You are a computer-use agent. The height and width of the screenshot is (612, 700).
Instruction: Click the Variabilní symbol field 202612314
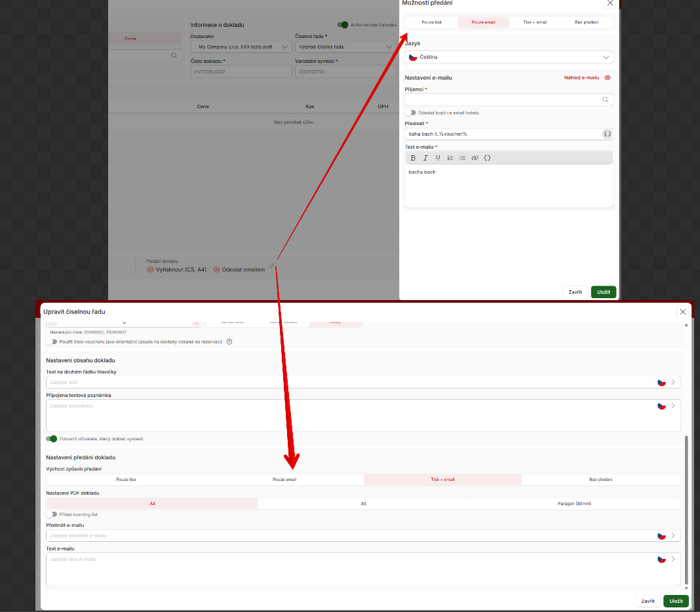tap(345, 72)
